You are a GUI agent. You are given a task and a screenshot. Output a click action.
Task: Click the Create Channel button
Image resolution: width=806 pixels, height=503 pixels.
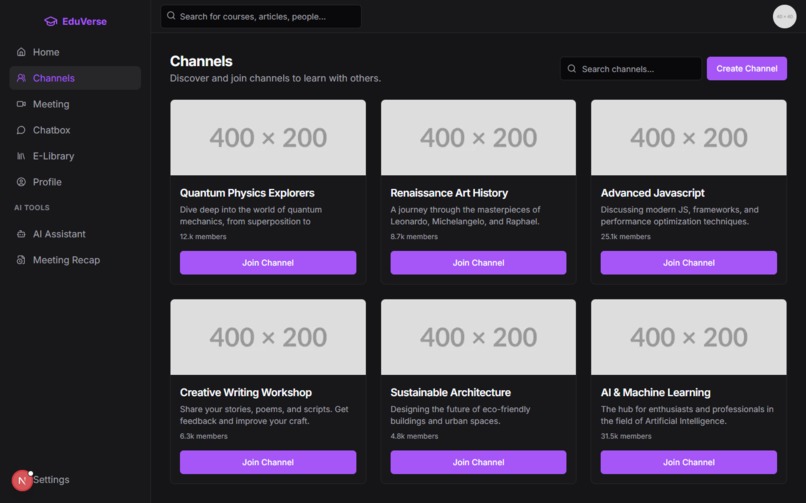746,68
